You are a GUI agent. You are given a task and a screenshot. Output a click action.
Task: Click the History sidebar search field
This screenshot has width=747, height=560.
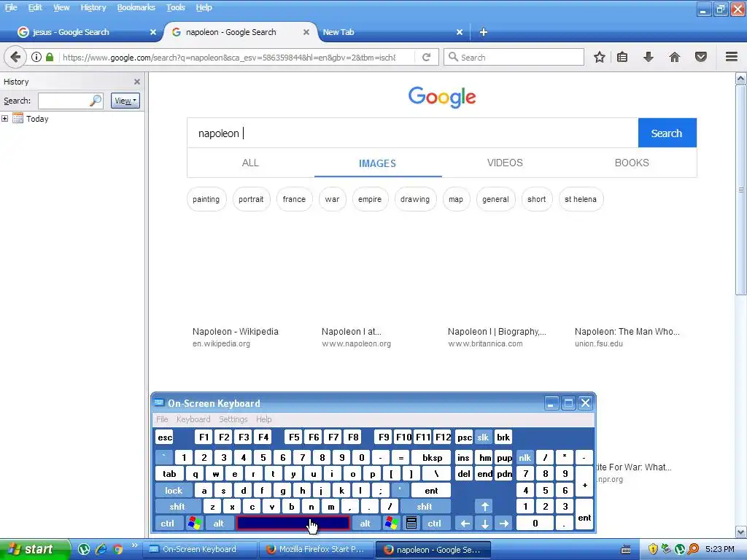point(70,101)
